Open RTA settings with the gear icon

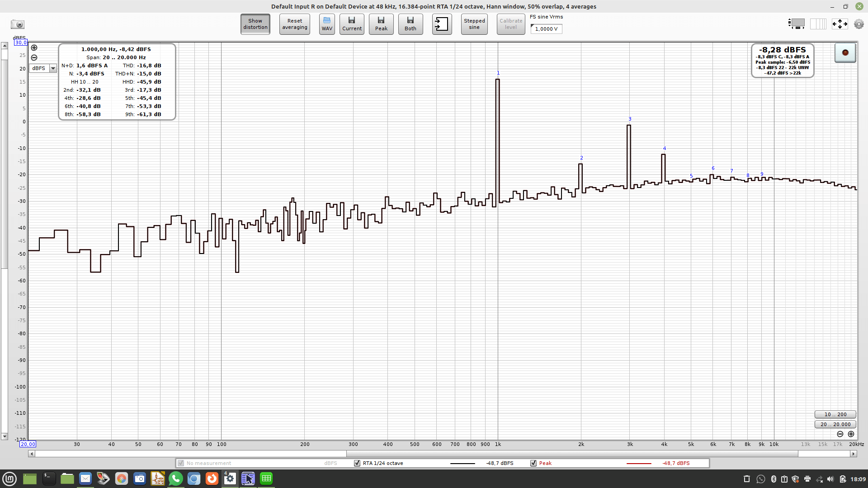point(859,24)
